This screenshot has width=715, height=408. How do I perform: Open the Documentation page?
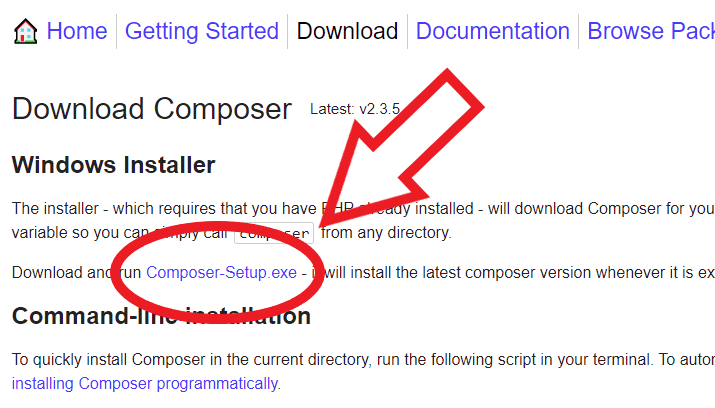click(492, 32)
